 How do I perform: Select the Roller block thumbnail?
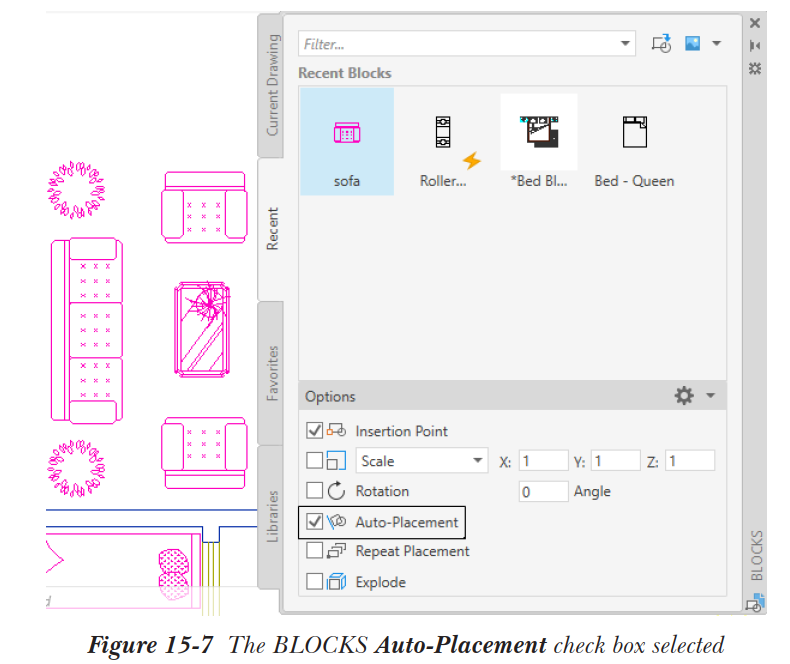tap(443, 142)
